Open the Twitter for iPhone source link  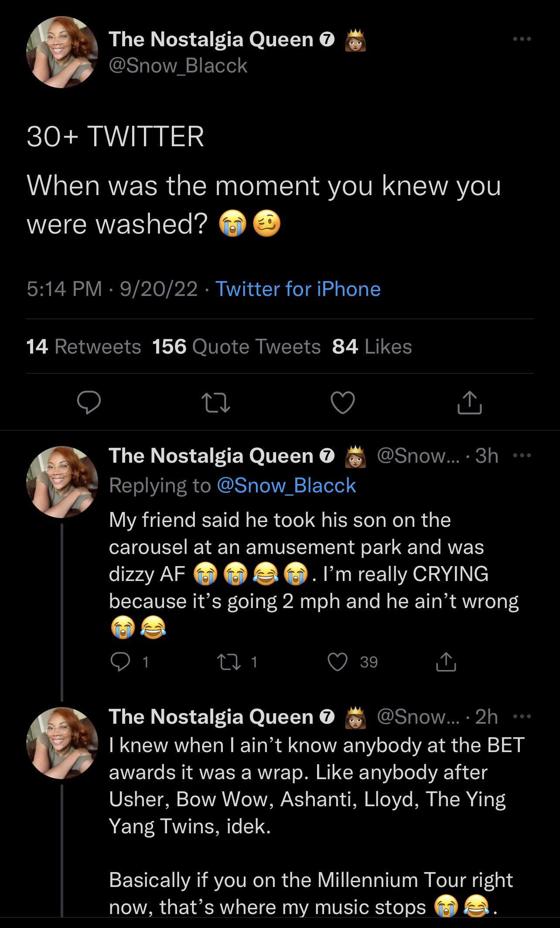[298, 289]
